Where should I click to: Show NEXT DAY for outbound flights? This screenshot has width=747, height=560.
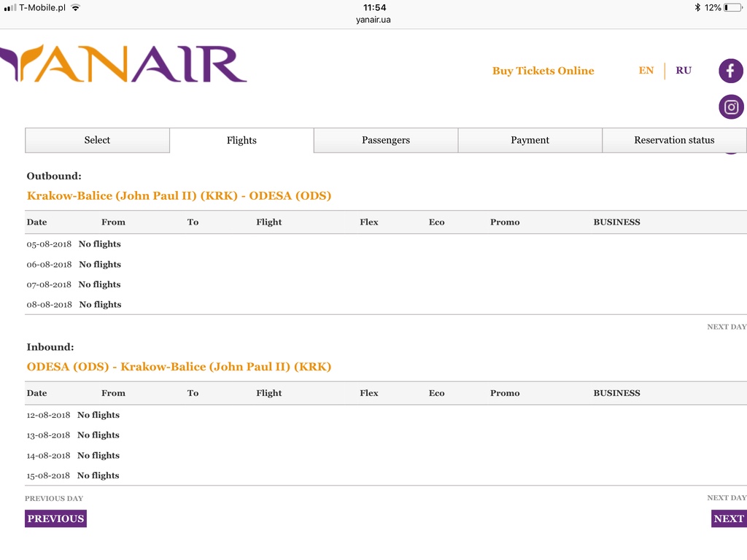pos(727,327)
